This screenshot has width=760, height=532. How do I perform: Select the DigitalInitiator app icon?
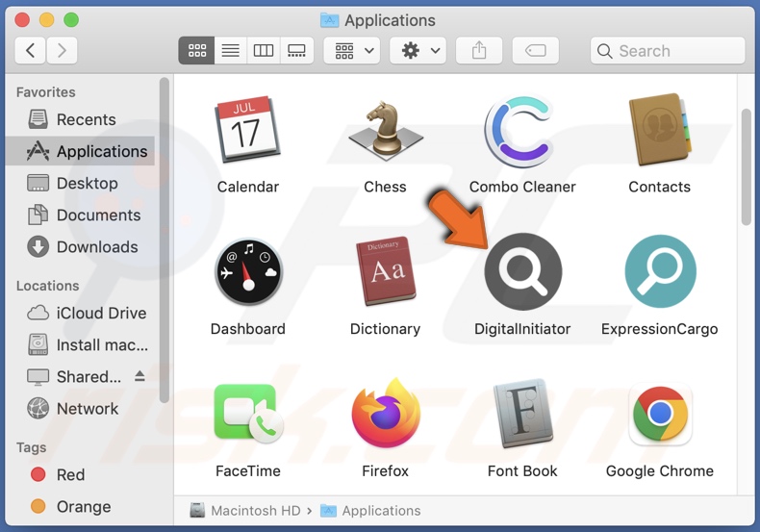pyautogui.click(x=523, y=271)
